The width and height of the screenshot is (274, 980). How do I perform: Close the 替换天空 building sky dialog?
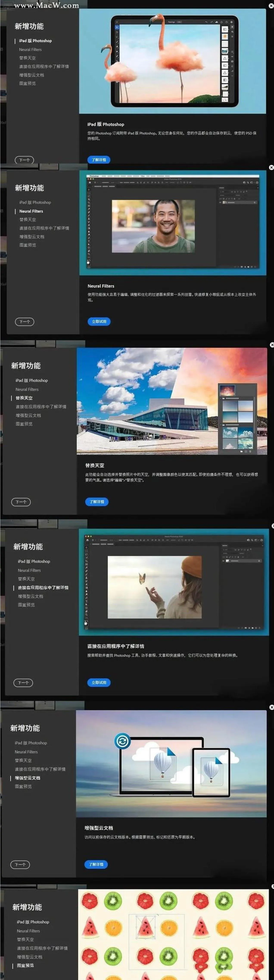(272, 345)
